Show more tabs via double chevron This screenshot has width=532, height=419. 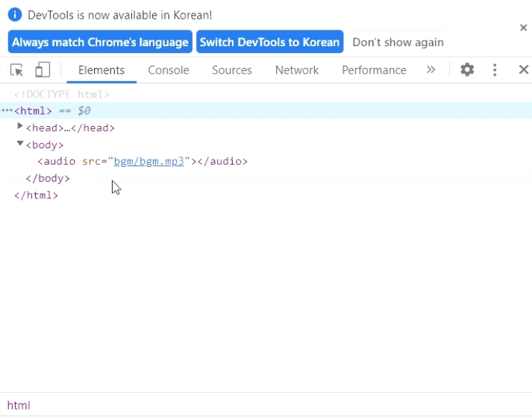(x=431, y=70)
